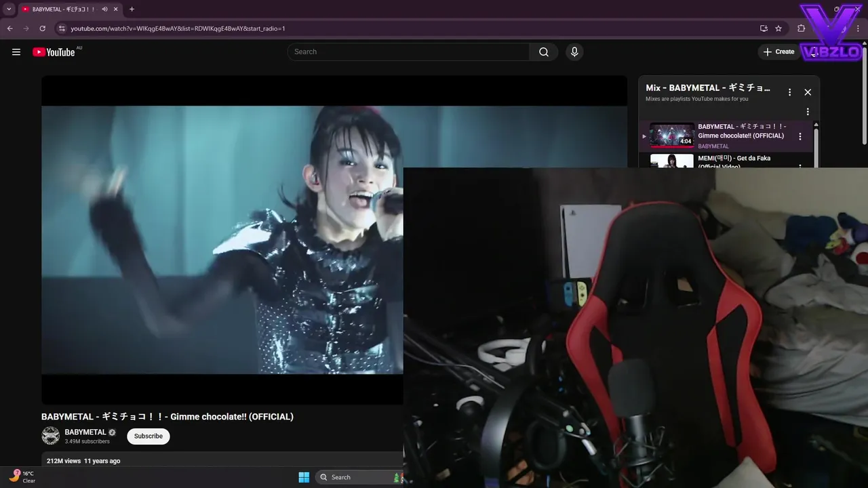Open the weather widget showing 16°C
This screenshot has height=488, width=868.
(x=22, y=477)
